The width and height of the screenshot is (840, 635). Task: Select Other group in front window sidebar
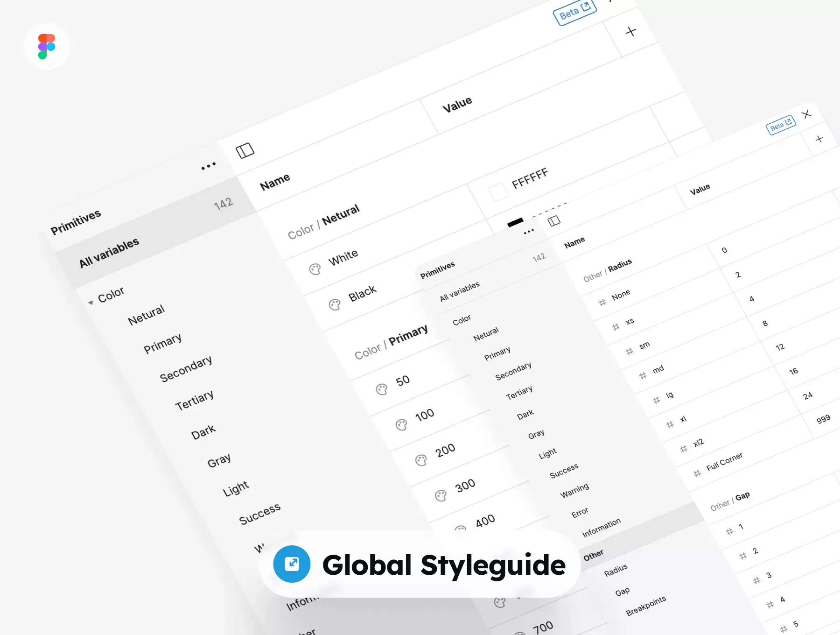point(593,555)
